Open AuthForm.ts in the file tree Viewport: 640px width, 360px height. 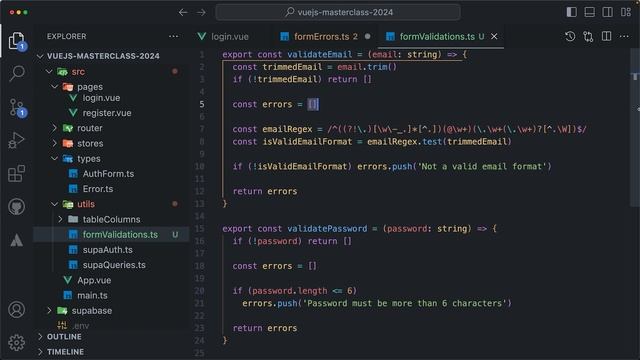(108, 173)
